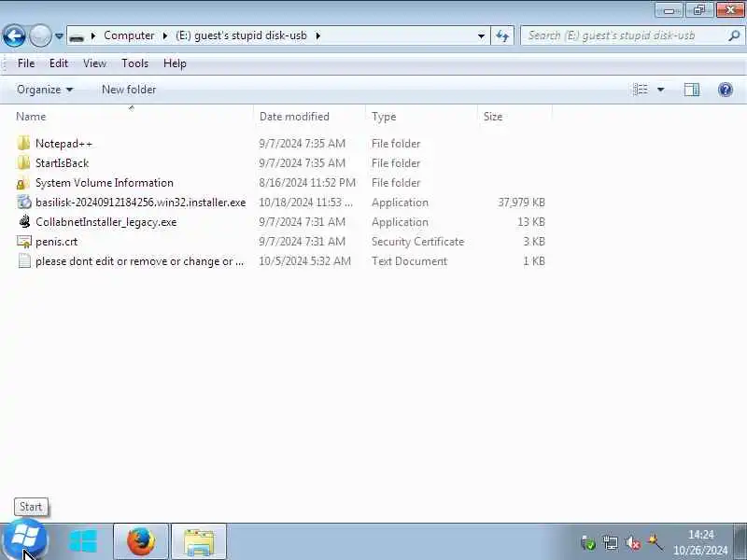This screenshot has width=747, height=560.
Task: Select System Volume Information locked folder icon
Action: [x=23, y=183]
